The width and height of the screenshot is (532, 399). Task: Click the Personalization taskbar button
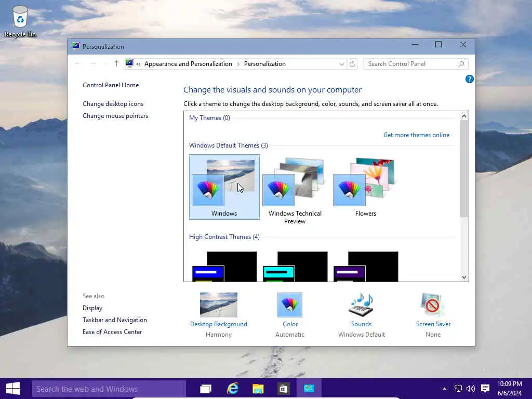click(x=309, y=389)
